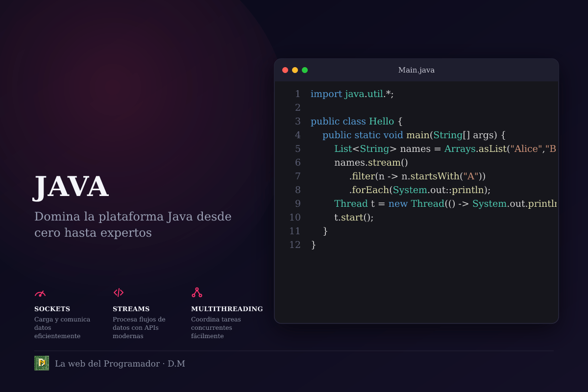
Task: Click code line "public class Hello {"
Action: (356, 122)
